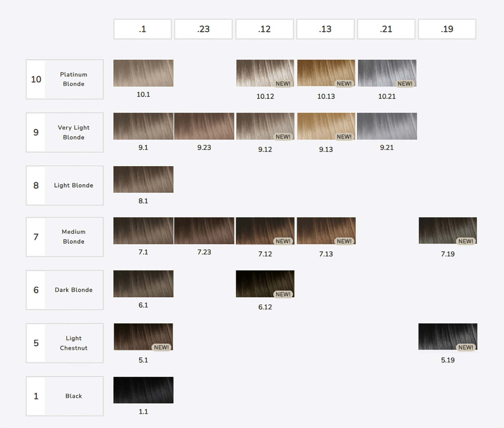Select the 7.13 hair color swatch
The height and width of the screenshot is (428, 504).
click(x=326, y=231)
